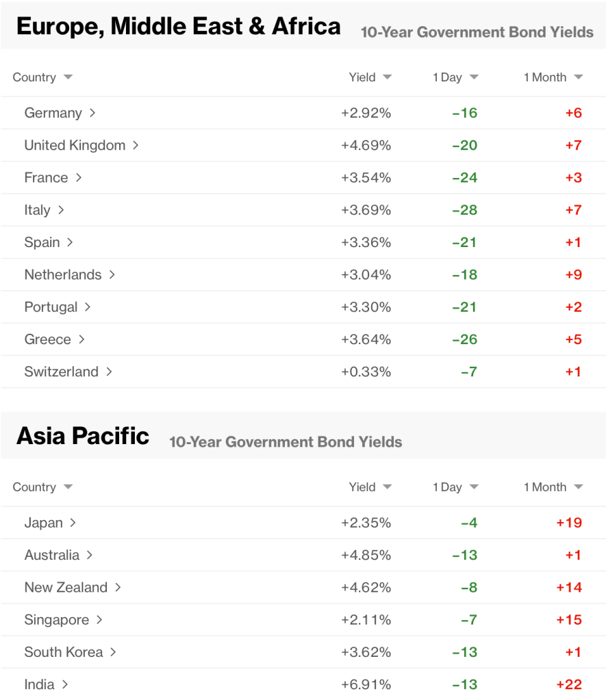Sort Europe table by 1 Day arrow

point(474,77)
